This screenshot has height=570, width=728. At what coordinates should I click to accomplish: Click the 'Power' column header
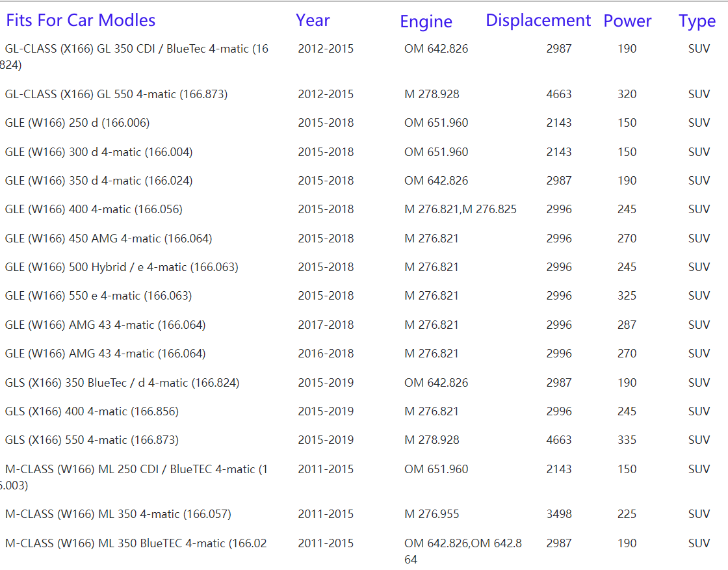627,21
